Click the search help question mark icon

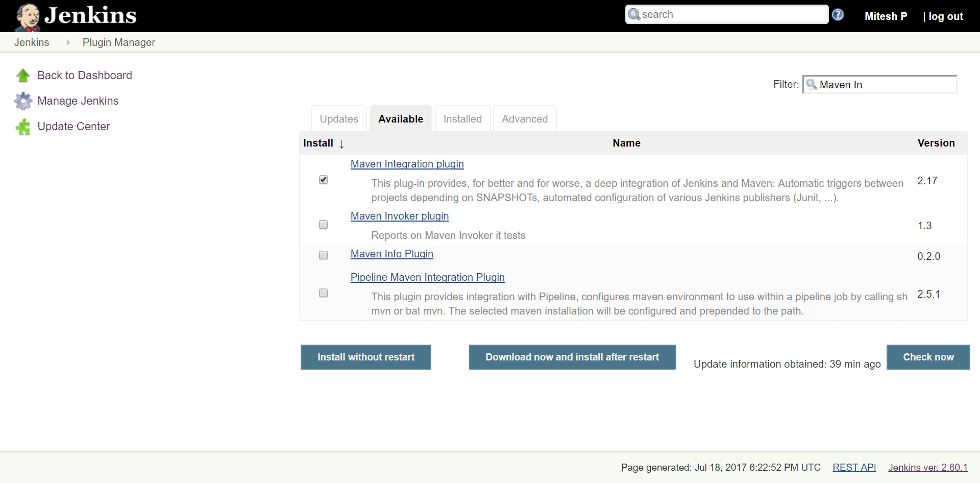(x=838, y=15)
